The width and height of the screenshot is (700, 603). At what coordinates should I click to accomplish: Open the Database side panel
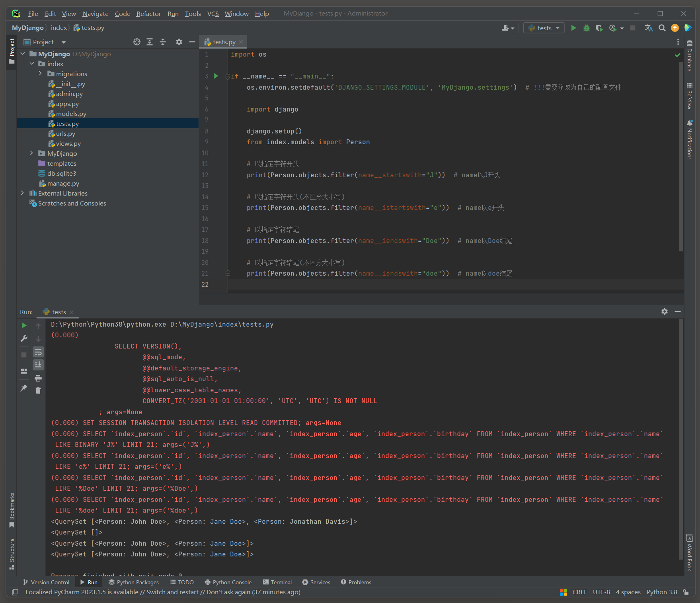690,55
